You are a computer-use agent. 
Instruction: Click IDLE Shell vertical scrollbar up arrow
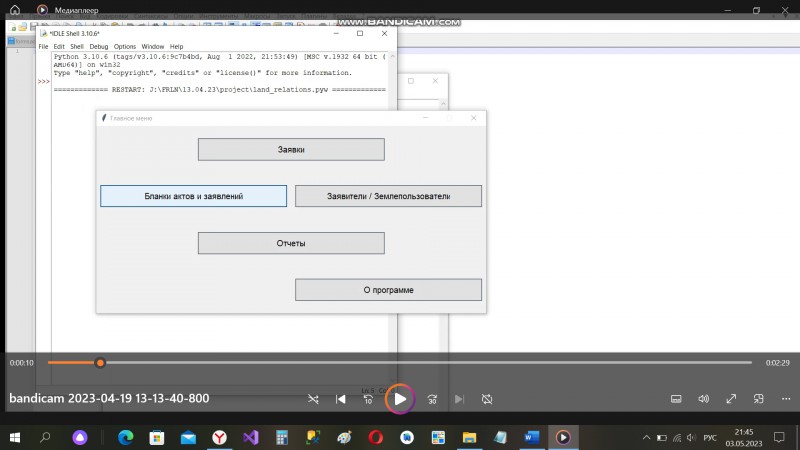tap(392, 57)
